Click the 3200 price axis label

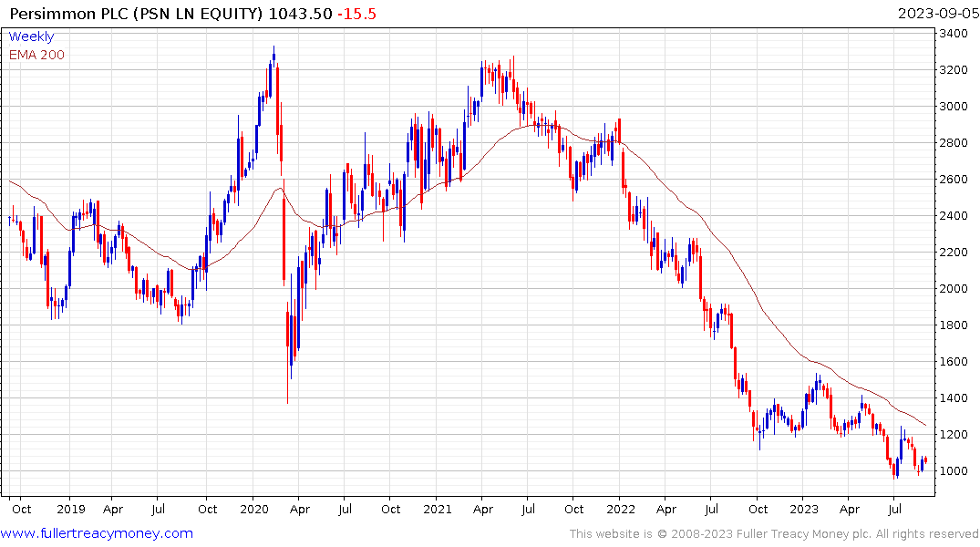[x=954, y=70]
